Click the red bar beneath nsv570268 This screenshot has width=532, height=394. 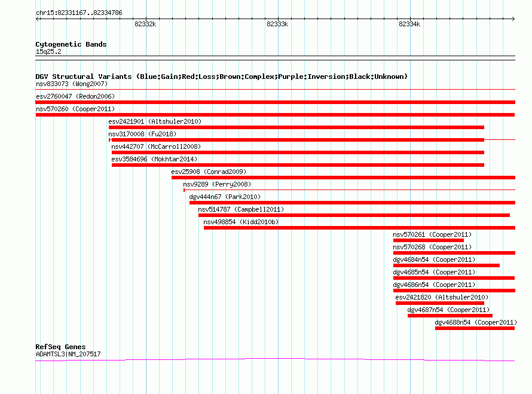pos(454,253)
